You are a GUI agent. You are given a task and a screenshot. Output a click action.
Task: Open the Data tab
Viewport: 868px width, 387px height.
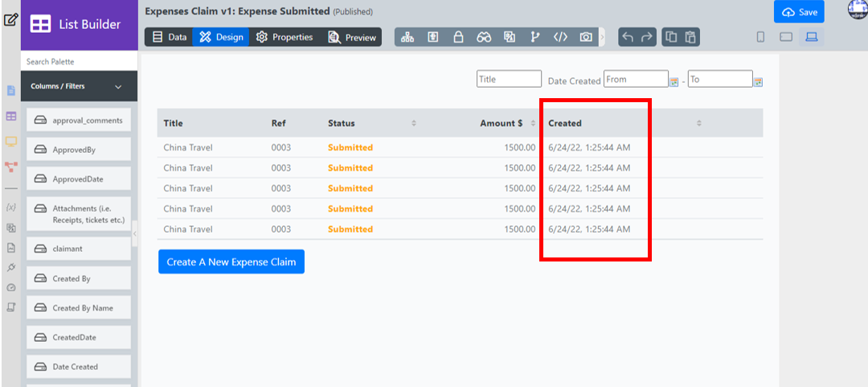(170, 37)
